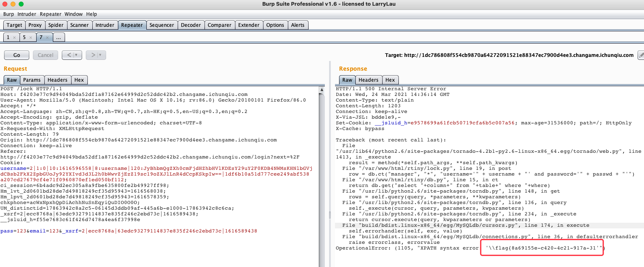Open the forward history dropdown arrow
The height and width of the screenshot is (267, 644).
click(x=101, y=55)
